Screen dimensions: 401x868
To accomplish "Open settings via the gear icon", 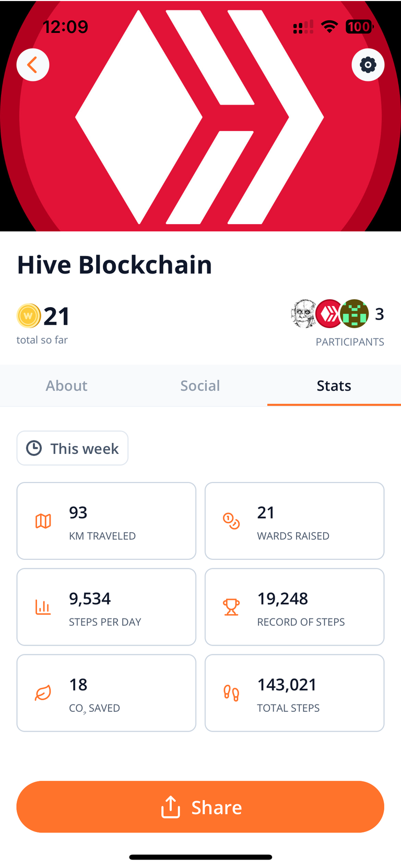I will pyautogui.click(x=368, y=65).
